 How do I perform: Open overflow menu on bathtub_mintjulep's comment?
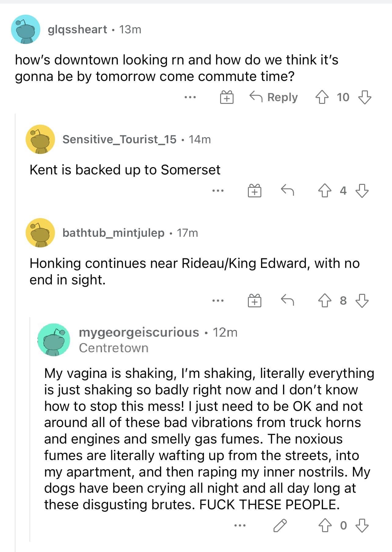point(218,301)
